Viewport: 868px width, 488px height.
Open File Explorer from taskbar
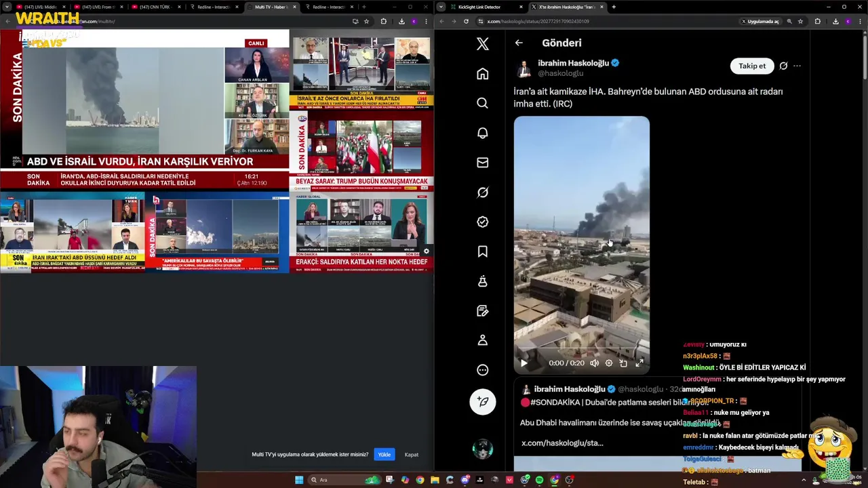(435, 480)
